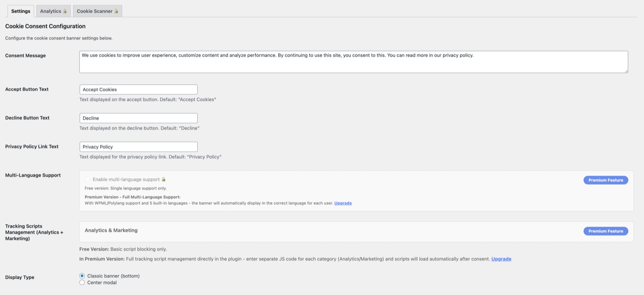
Task: Click the Premium Feature badge for Tracking Scripts
Action: [x=606, y=231]
